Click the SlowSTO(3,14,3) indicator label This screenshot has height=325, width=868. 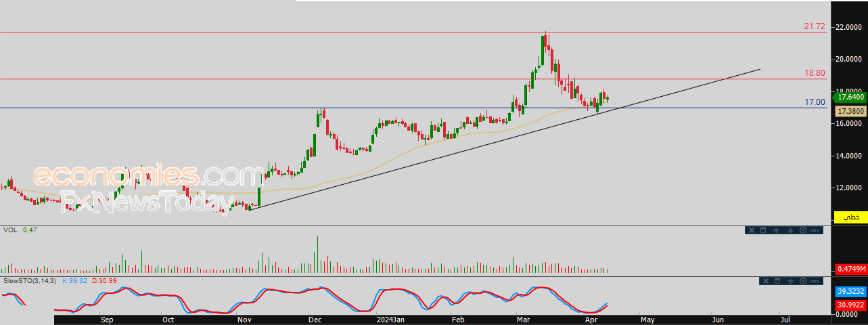pos(30,280)
